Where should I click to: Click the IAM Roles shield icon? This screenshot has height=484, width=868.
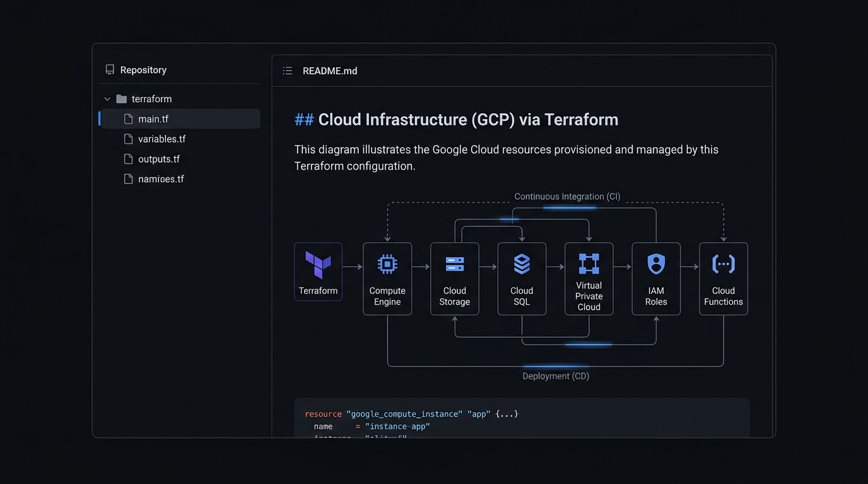[x=656, y=264]
